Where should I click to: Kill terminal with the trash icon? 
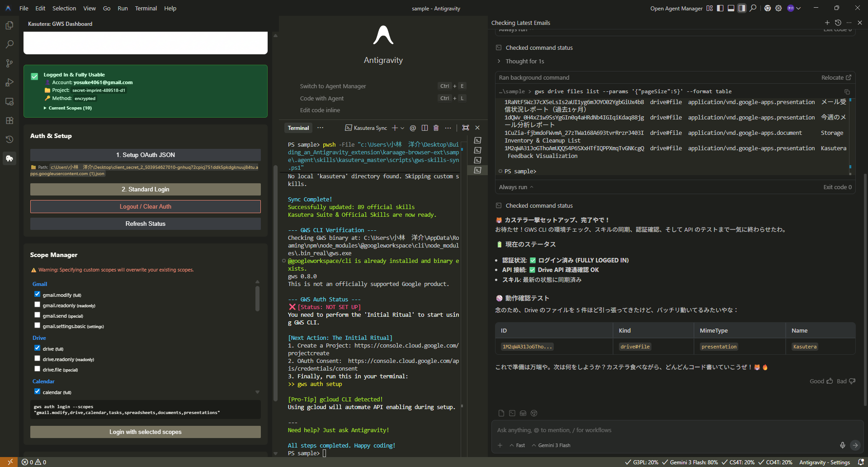pos(436,128)
